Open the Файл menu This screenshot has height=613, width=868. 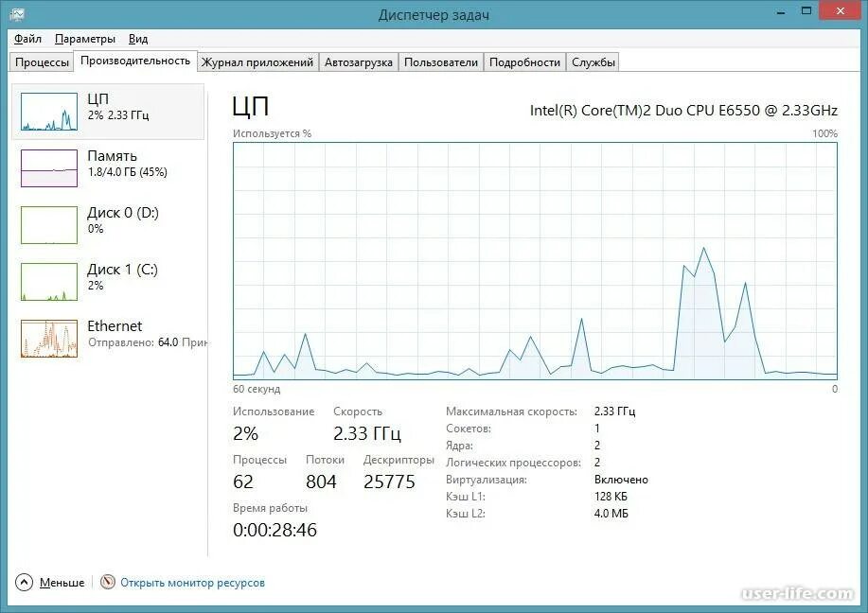[x=27, y=39]
